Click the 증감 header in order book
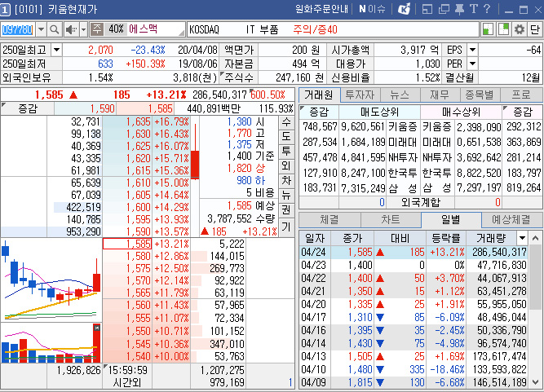Image resolution: width=544 pixels, height=392 pixels. 28,109
